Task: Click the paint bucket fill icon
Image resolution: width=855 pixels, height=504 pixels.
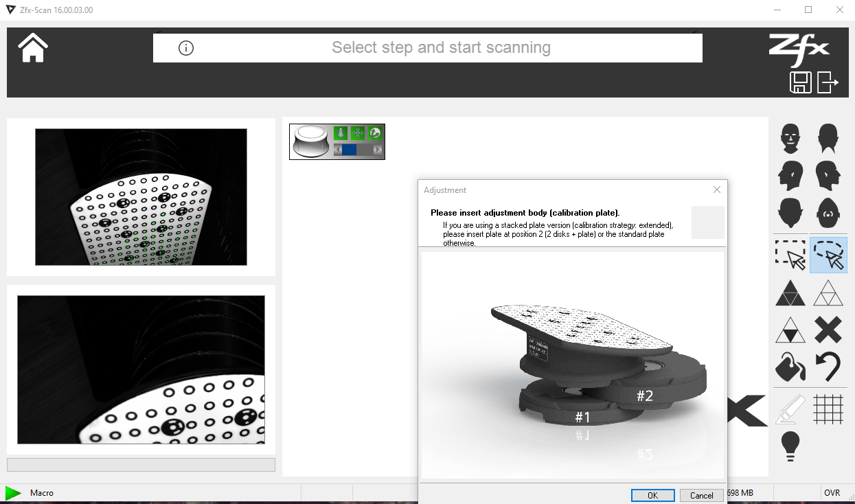Action: pos(790,367)
